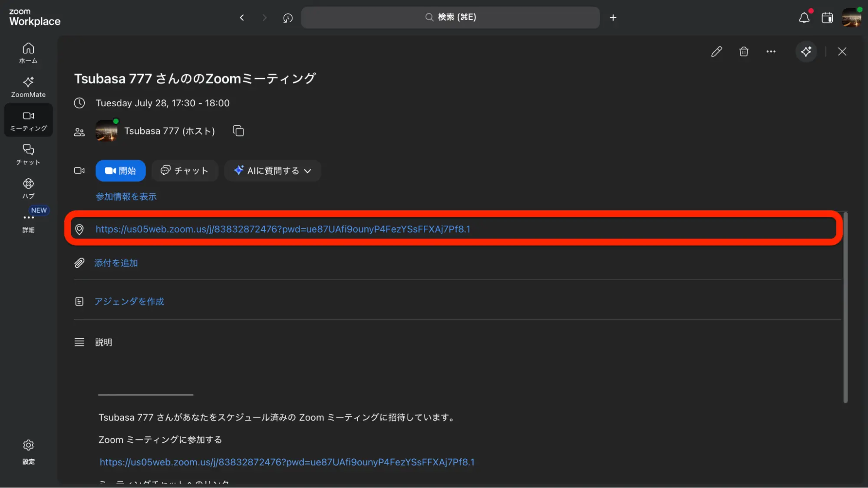Click the vertical scrollbar of details
This screenshot has height=488, width=868.
[x=845, y=308]
